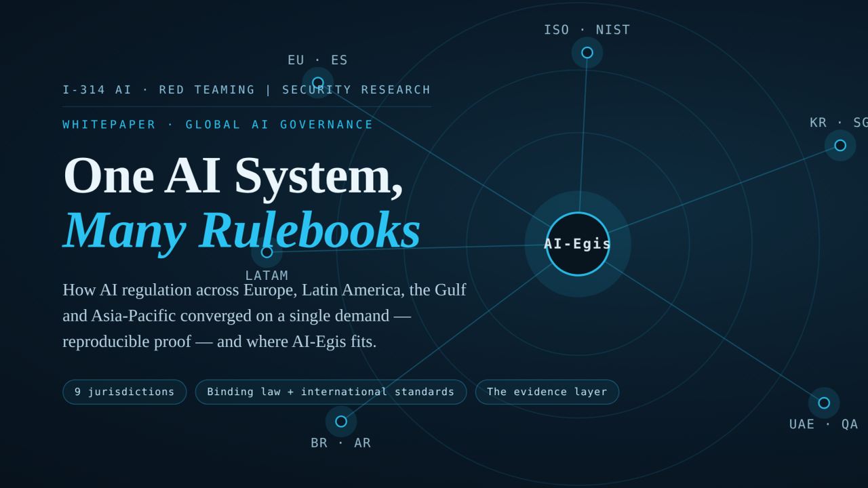Click the "9 jurisdictions" pill

(x=125, y=392)
